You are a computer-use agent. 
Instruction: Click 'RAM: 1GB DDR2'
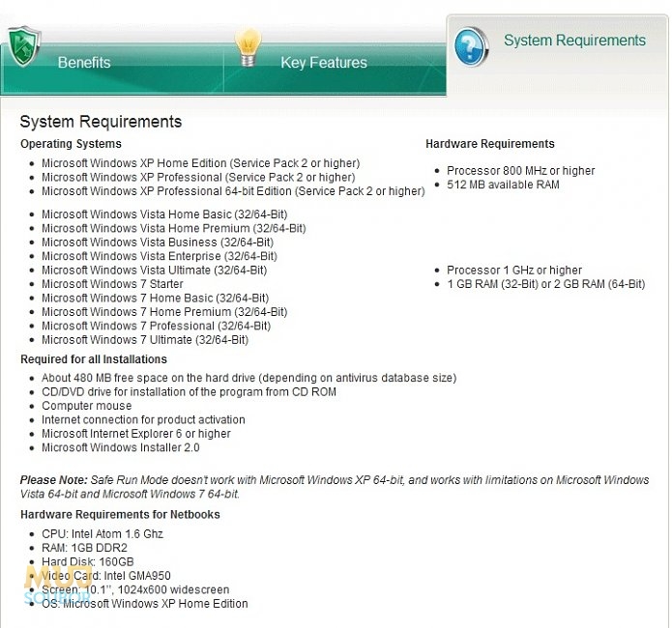[x=84, y=548]
